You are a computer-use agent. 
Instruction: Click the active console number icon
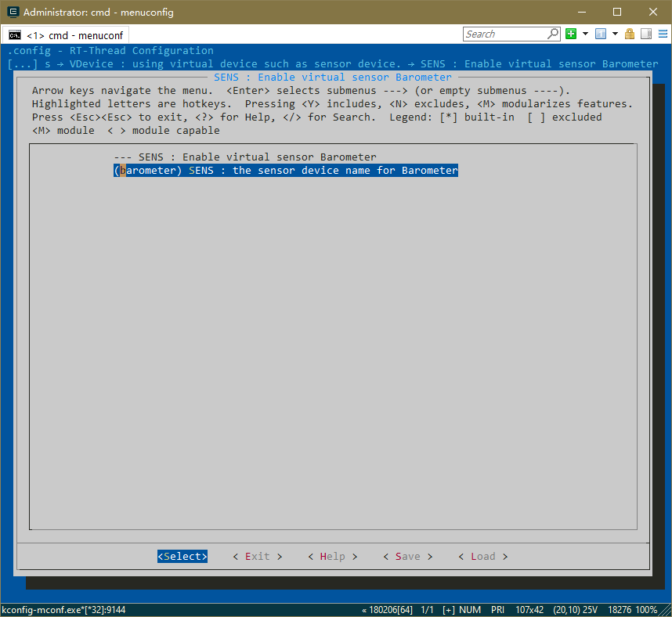(601, 34)
